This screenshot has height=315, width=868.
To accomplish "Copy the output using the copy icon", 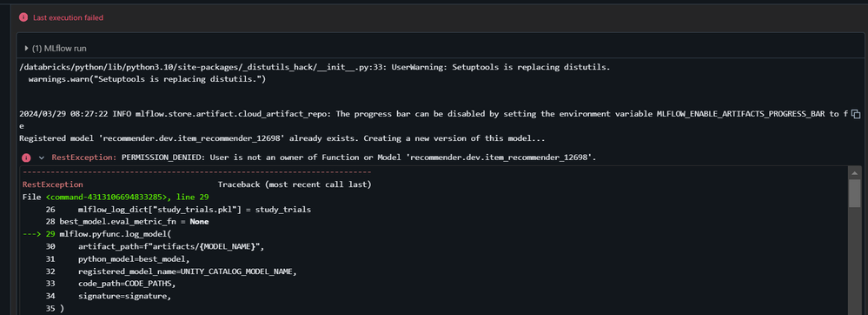I will pos(856,114).
